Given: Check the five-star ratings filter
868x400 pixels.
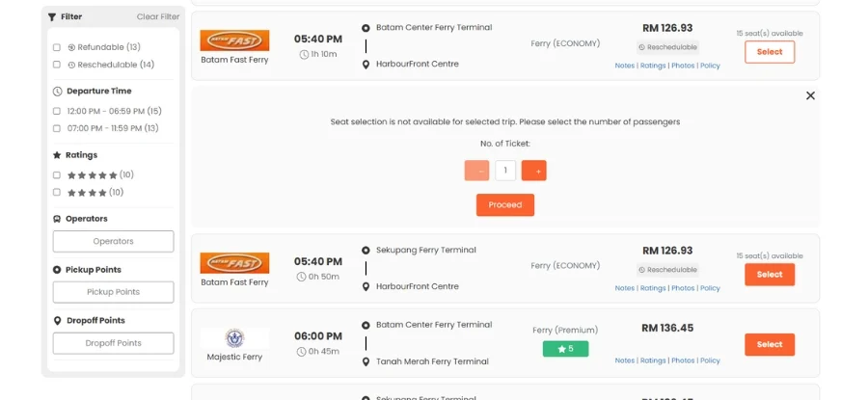Looking at the screenshot, I should (x=57, y=175).
